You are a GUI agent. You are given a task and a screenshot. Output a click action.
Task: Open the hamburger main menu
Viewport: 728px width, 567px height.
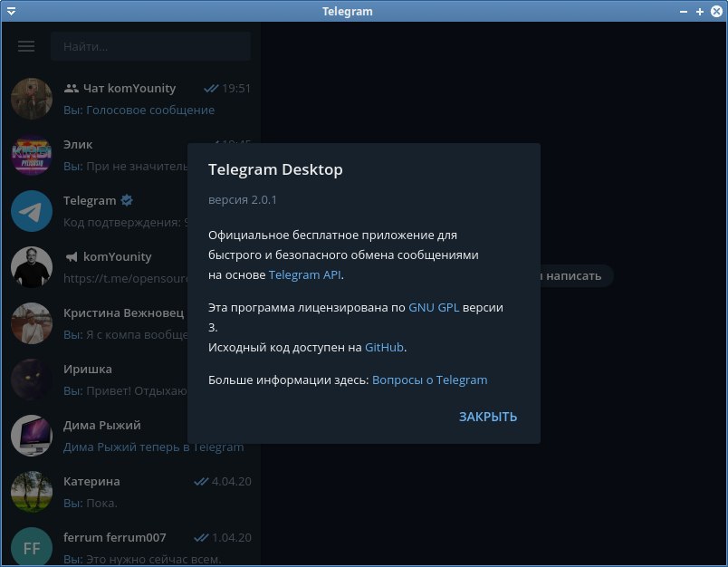point(26,46)
